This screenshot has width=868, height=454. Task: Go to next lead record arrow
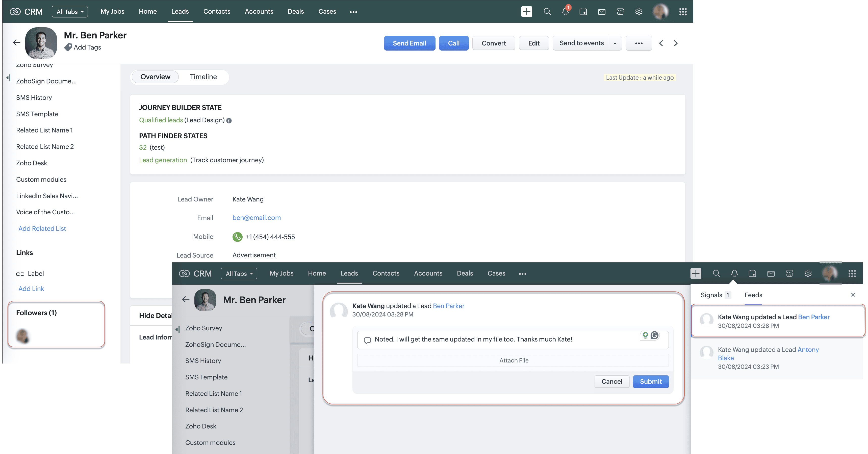point(676,43)
